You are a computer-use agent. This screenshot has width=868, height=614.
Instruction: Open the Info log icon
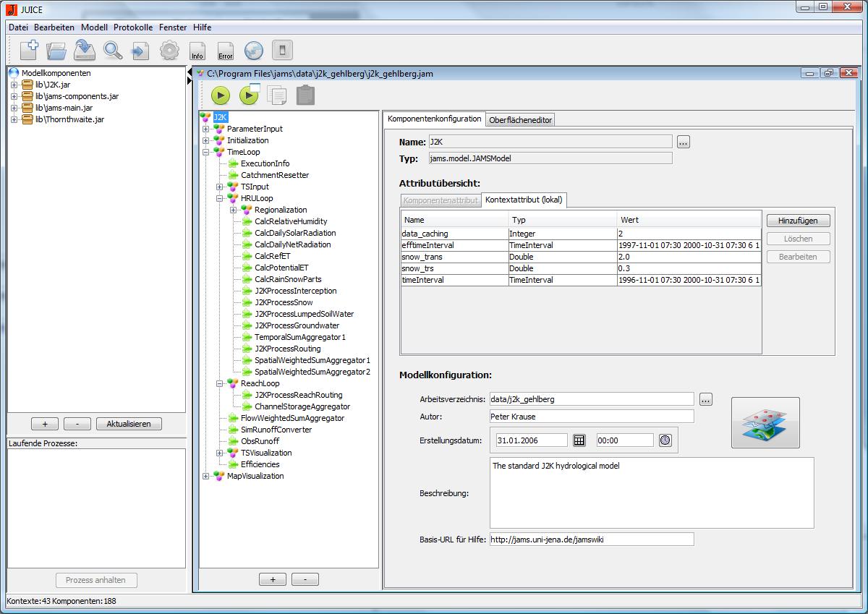(x=197, y=51)
